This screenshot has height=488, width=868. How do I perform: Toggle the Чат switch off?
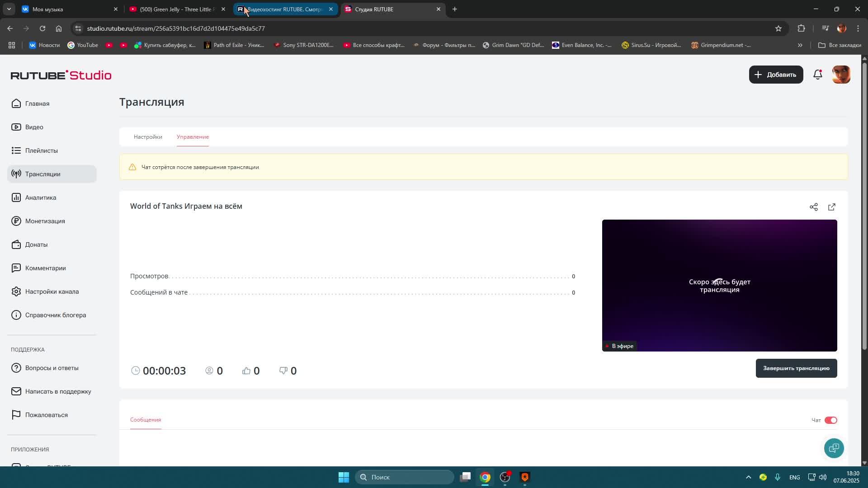[830, 420]
